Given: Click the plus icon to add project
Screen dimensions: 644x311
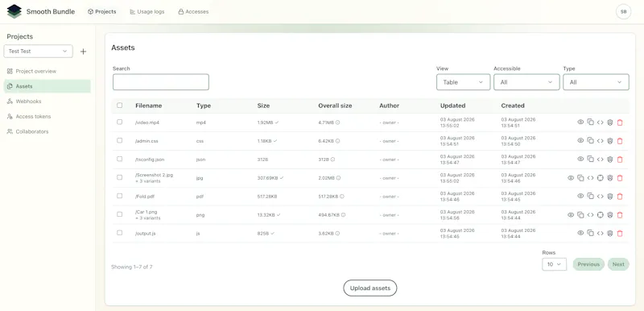Looking at the screenshot, I should click(84, 52).
